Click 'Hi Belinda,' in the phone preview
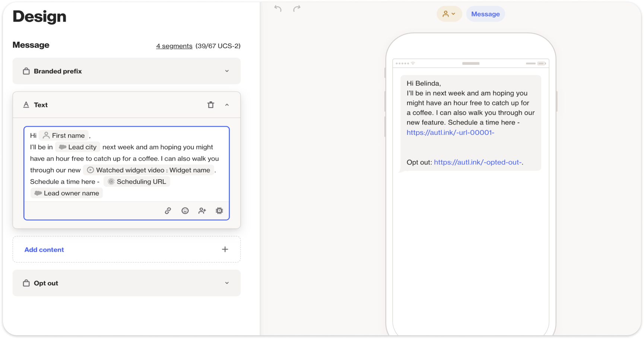Viewport: 644px width, 339px height. click(423, 83)
